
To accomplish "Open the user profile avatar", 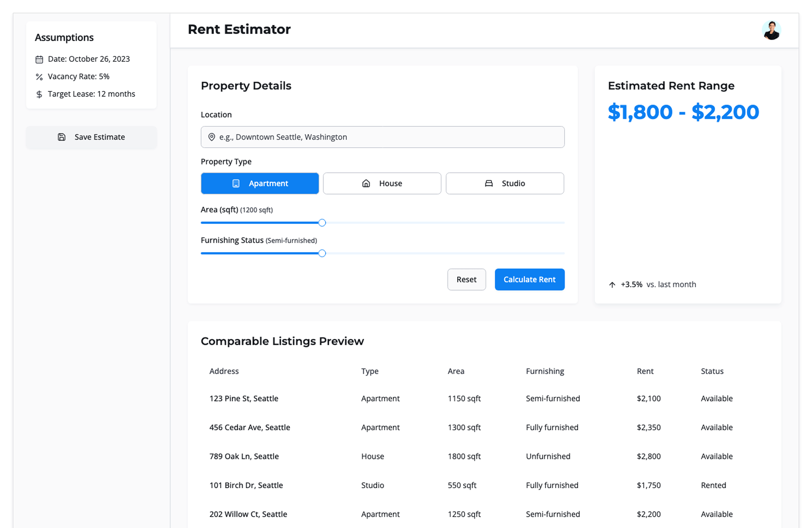I will pos(771,30).
